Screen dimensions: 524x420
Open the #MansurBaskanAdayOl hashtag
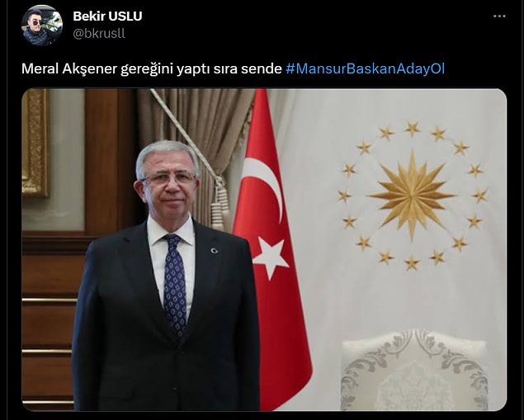click(365, 68)
